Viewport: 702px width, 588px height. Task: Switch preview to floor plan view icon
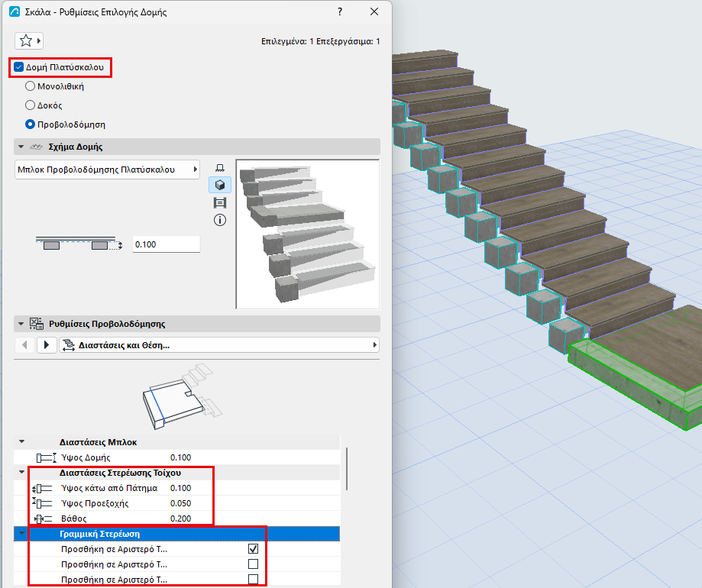(220, 168)
